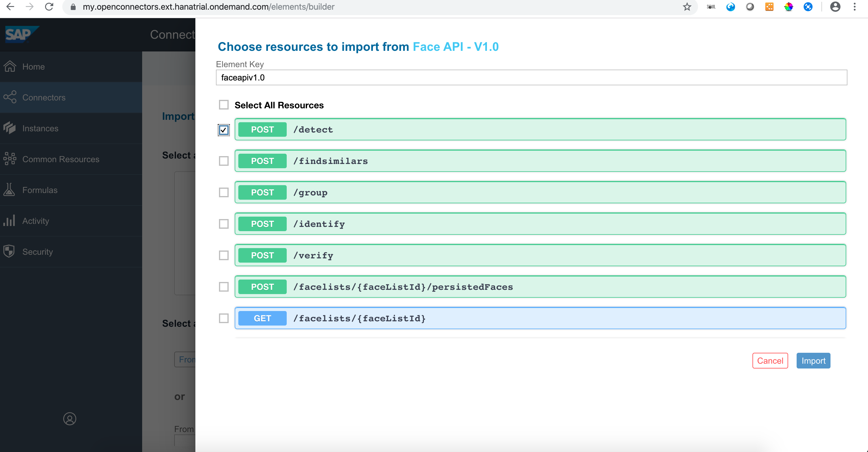Uncheck the /detect resource checkbox

(x=224, y=130)
